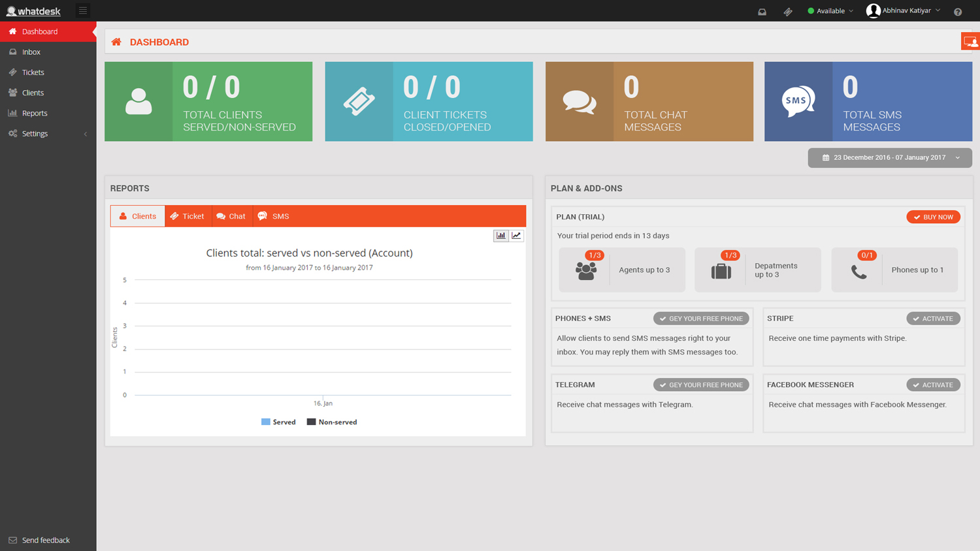The image size is (980, 551).
Task: Switch to the Ticket report tab
Action: (188, 216)
